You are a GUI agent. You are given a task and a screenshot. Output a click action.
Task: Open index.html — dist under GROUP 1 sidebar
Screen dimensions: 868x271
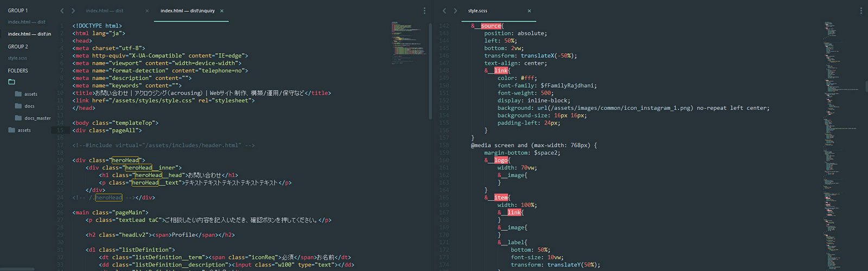click(27, 22)
